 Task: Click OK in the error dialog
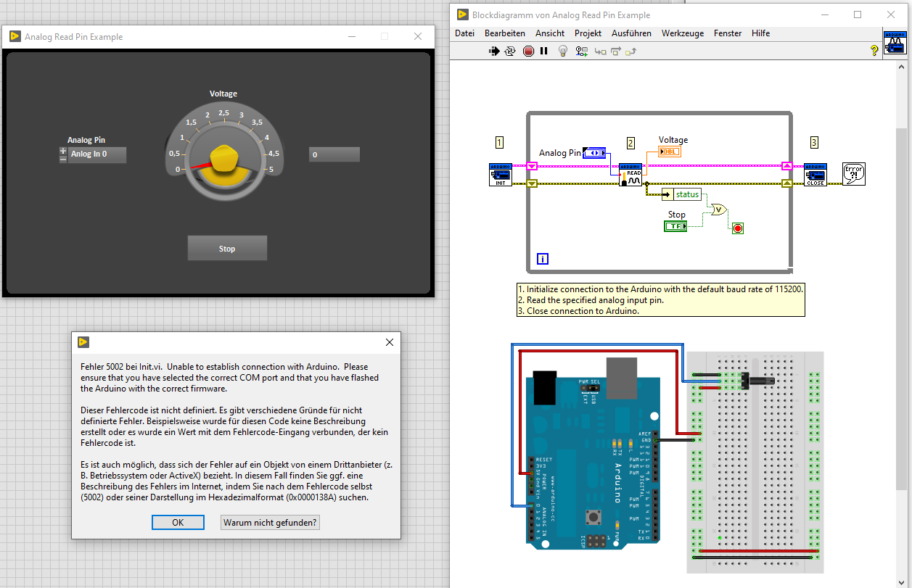point(178,522)
